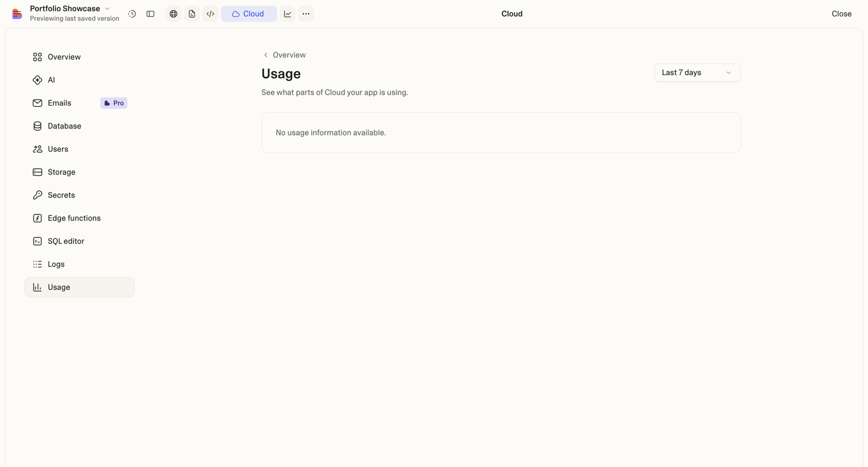Expand the Portfolio Showcase project dropdown
This screenshot has width=868, height=467.
(70, 9)
